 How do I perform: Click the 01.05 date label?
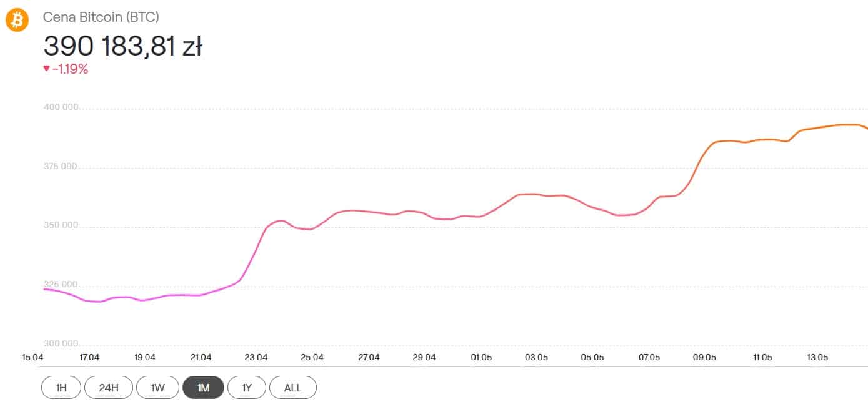481,358
